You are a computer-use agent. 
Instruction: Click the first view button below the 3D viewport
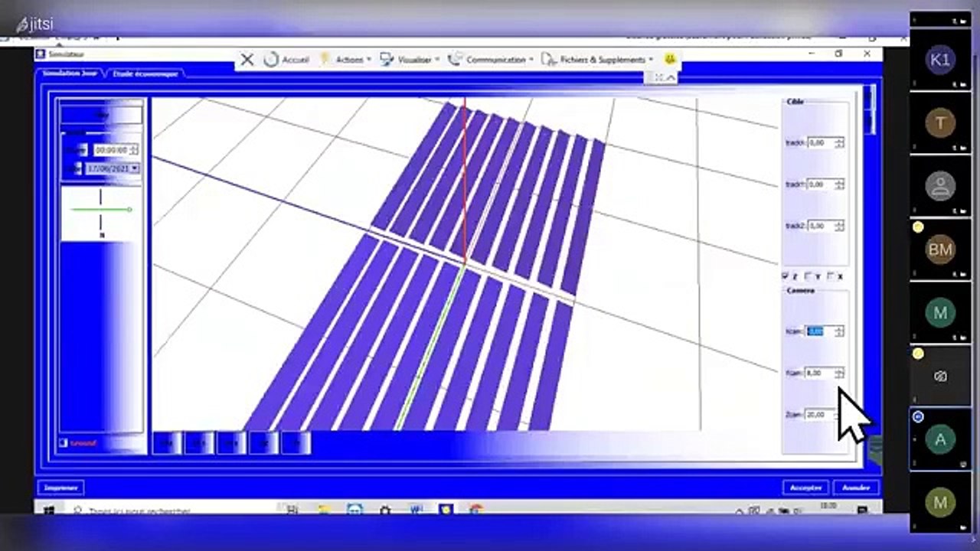click(167, 442)
